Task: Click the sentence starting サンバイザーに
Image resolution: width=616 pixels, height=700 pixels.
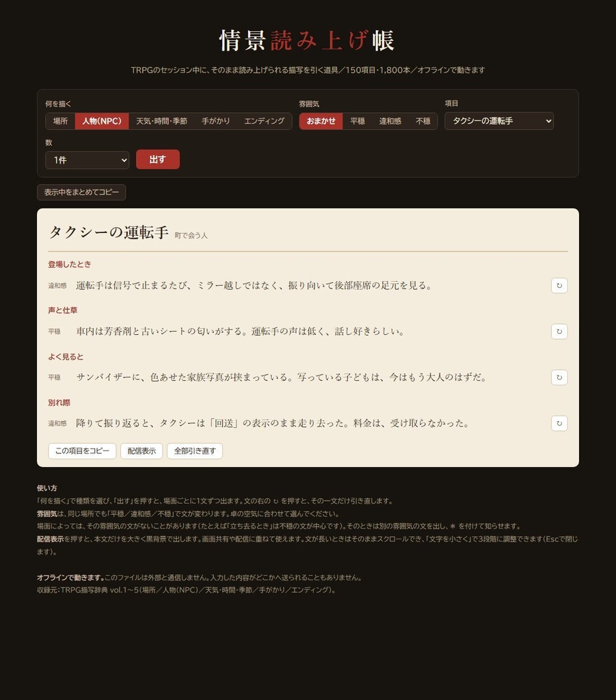Action: [281, 377]
